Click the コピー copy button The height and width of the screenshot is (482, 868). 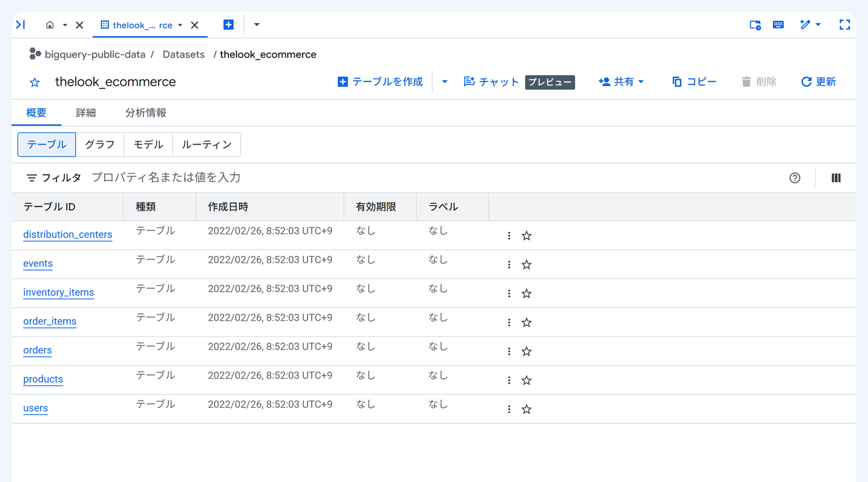coord(694,82)
